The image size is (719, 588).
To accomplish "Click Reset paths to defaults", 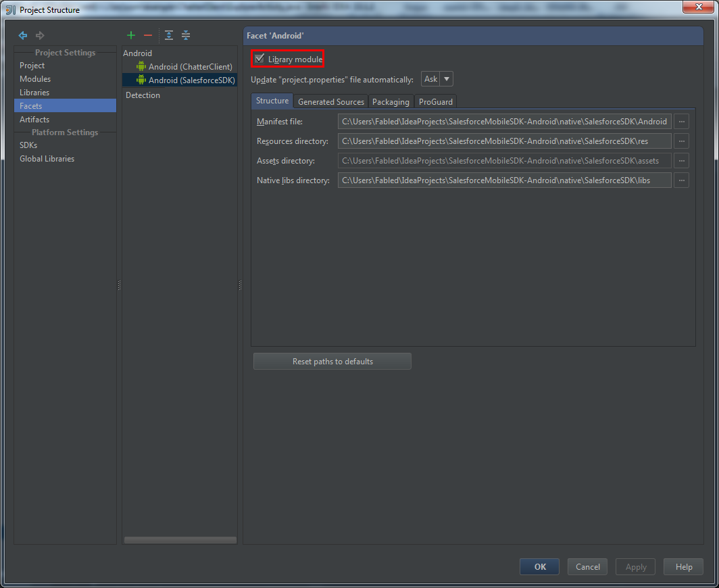I will [x=332, y=362].
